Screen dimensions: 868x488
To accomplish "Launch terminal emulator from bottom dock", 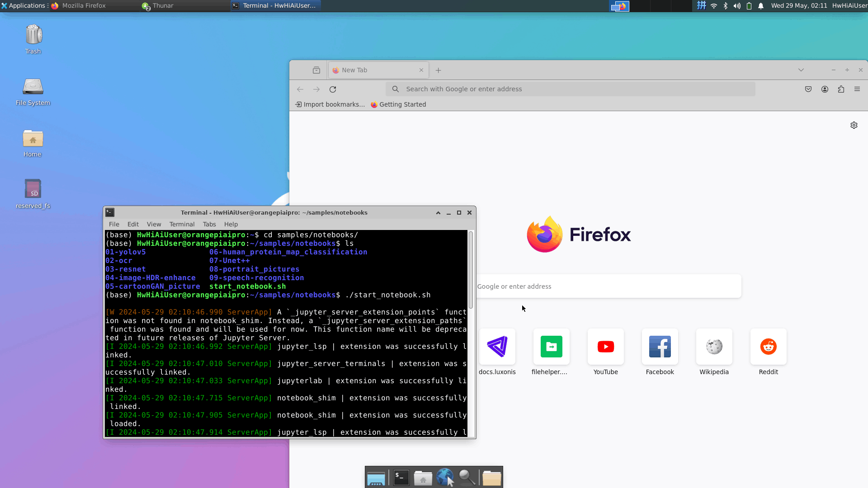I will click(x=401, y=478).
